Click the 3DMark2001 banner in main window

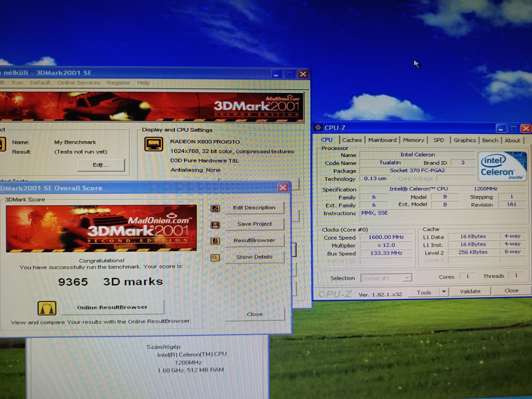pos(152,107)
